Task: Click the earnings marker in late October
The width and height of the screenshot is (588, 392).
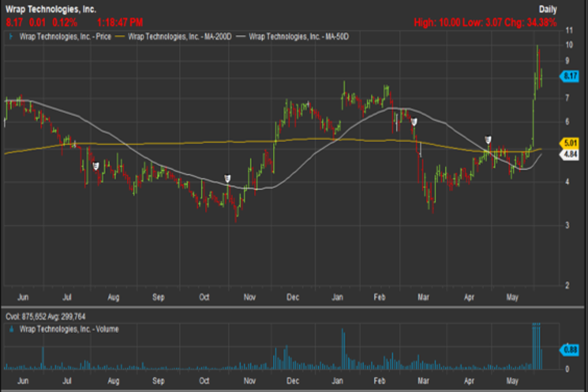Action: [227, 178]
